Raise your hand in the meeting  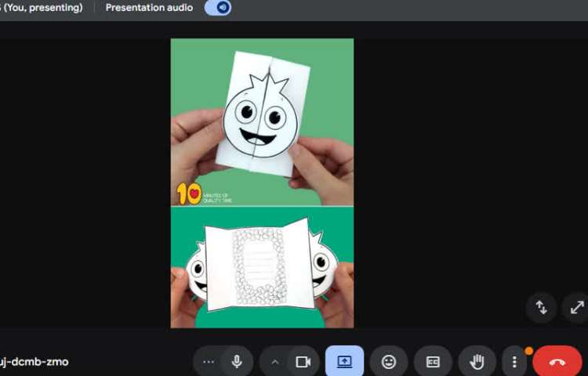click(477, 362)
